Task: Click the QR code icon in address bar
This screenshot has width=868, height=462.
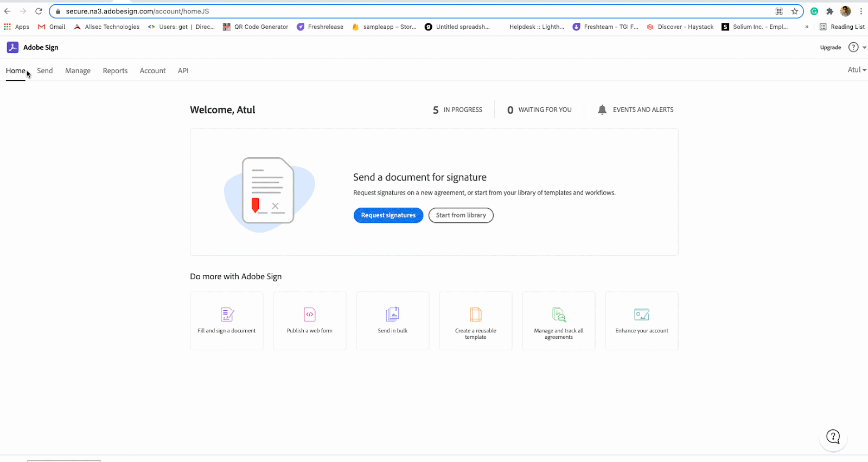Action: click(x=779, y=11)
